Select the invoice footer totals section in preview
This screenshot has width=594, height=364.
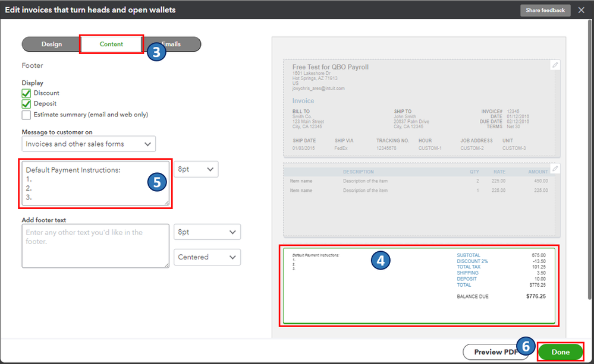point(419,286)
